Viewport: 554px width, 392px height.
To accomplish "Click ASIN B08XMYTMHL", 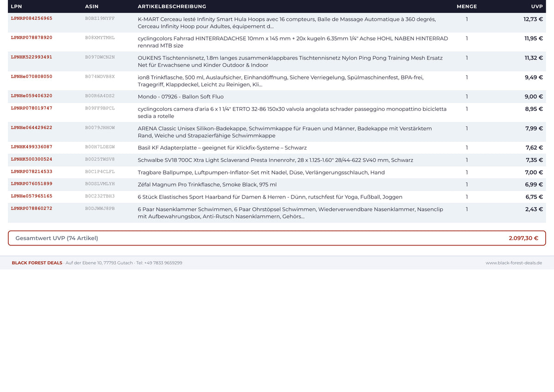I will pos(100,38).
